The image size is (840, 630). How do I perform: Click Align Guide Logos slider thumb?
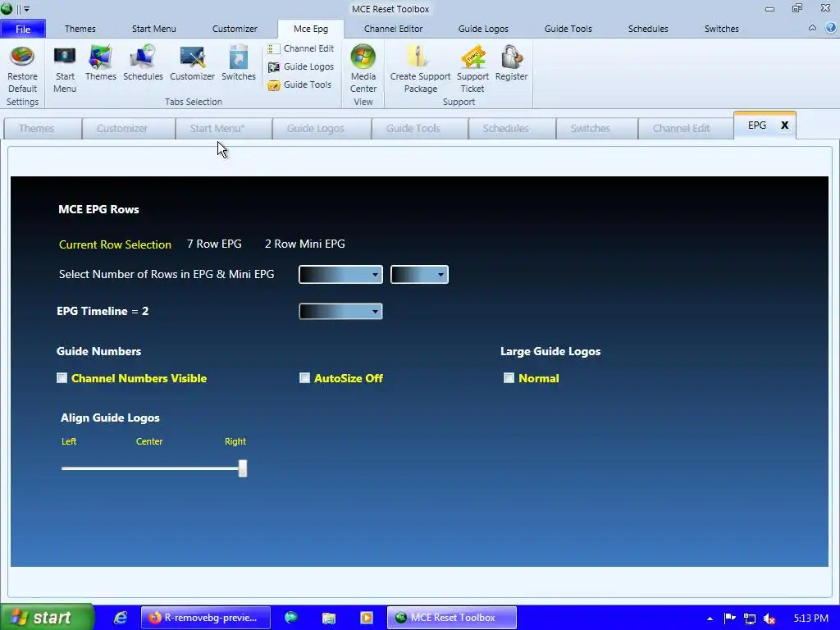tap(243, 468)
